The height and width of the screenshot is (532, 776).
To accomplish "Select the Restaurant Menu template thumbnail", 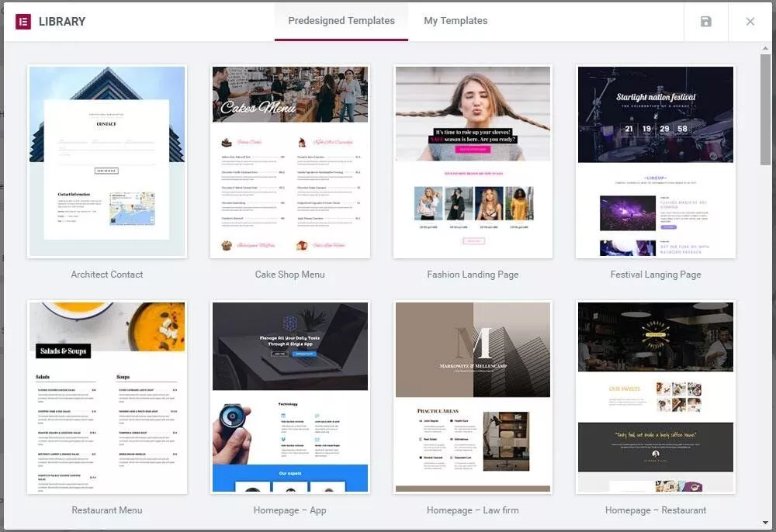I will [x=107, y=397].
